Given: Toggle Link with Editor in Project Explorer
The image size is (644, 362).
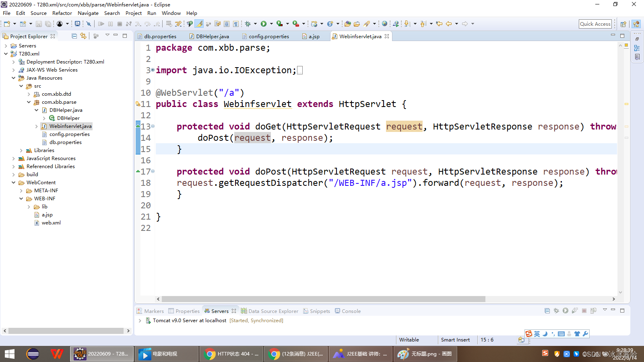Looking at the screenshot, I should 83,36.
